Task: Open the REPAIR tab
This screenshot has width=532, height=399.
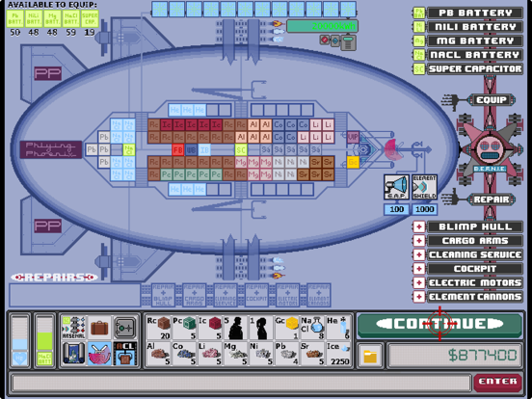Action: 492,199
